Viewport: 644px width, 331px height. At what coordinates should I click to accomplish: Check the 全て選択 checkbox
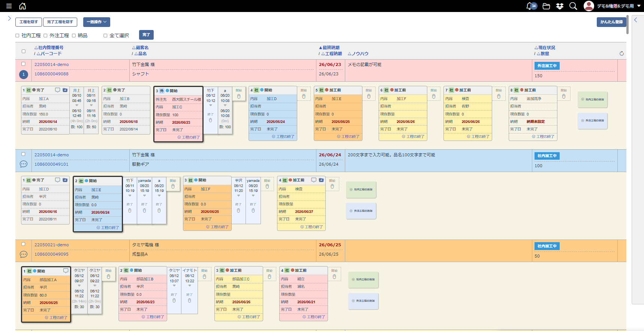pyautogui.click(x=105, y=36)
